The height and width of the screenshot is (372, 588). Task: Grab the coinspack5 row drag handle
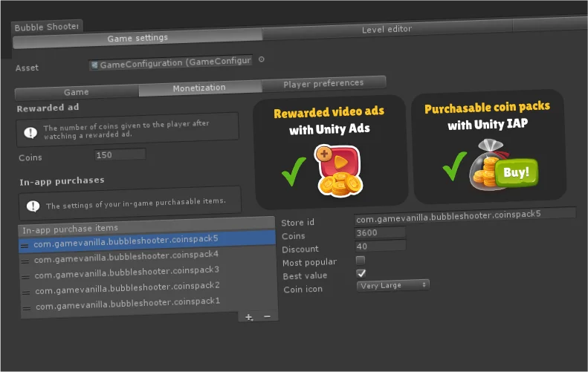[x=25, y=246]
